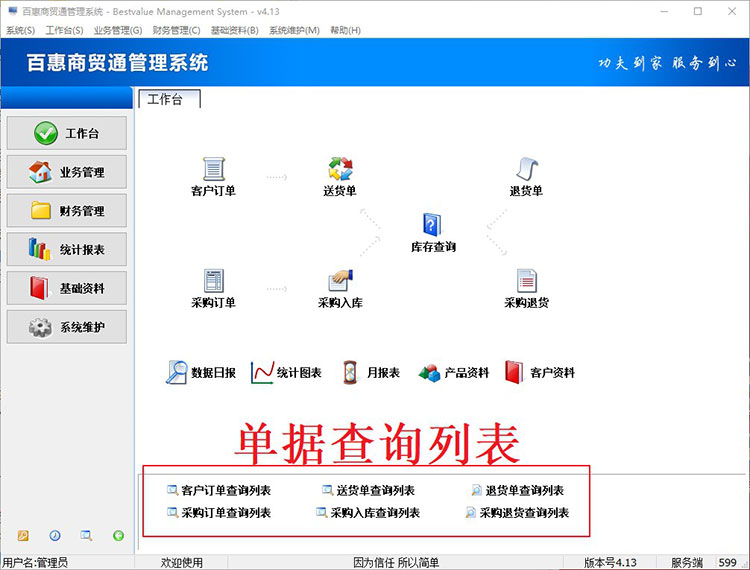Image resolution: width=750 pixels, height=570 pixels.
Task: Click 服务端 in the status bar
Action: click(687, 563)
